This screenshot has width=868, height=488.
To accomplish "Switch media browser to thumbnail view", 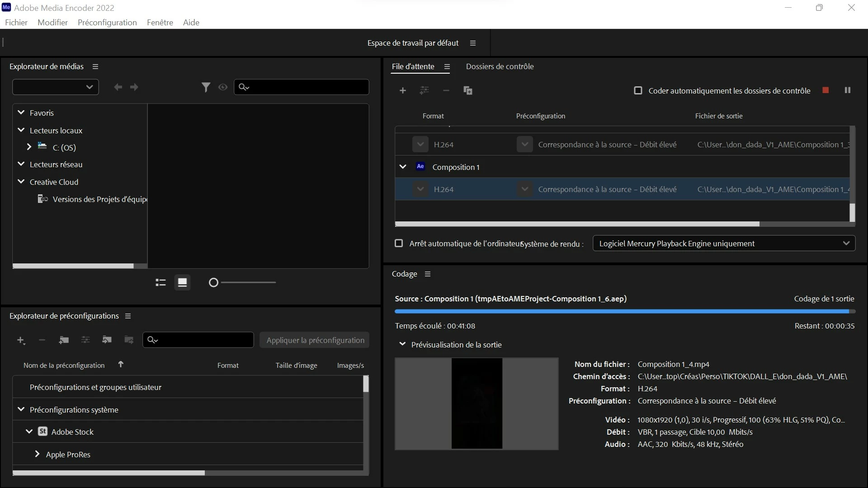I will (x=182, y=282).
